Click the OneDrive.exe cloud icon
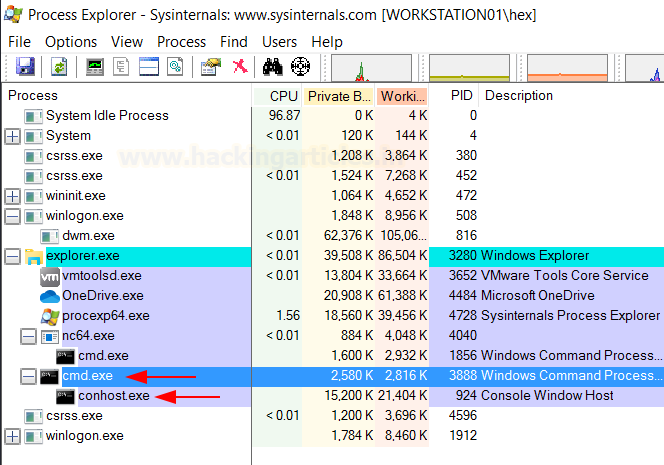 tap(50, 296)
